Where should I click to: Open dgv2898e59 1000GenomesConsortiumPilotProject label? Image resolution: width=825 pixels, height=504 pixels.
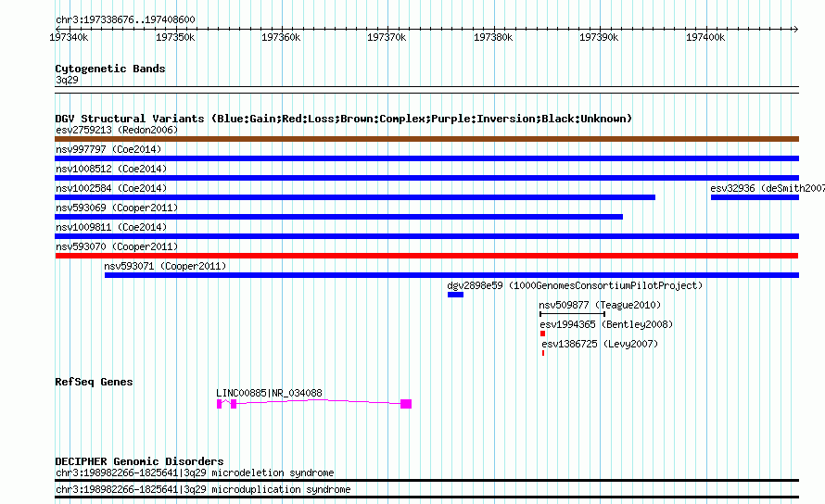click(575, 285)
